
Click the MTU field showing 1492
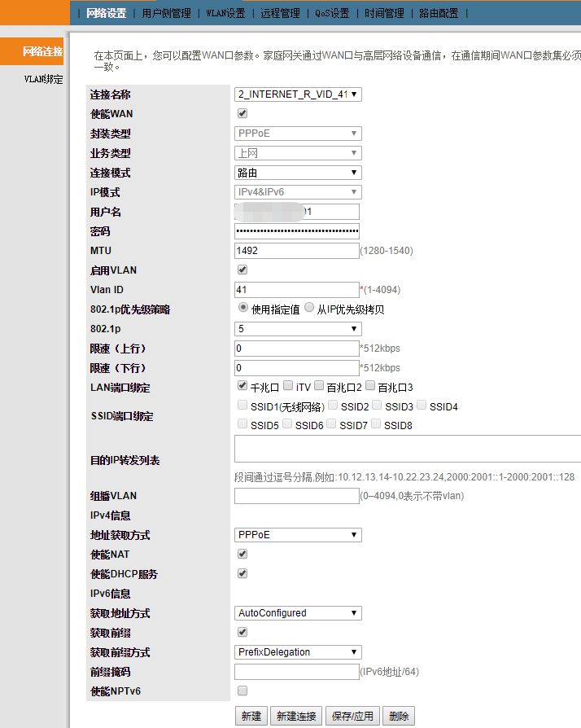click(297, 251)
